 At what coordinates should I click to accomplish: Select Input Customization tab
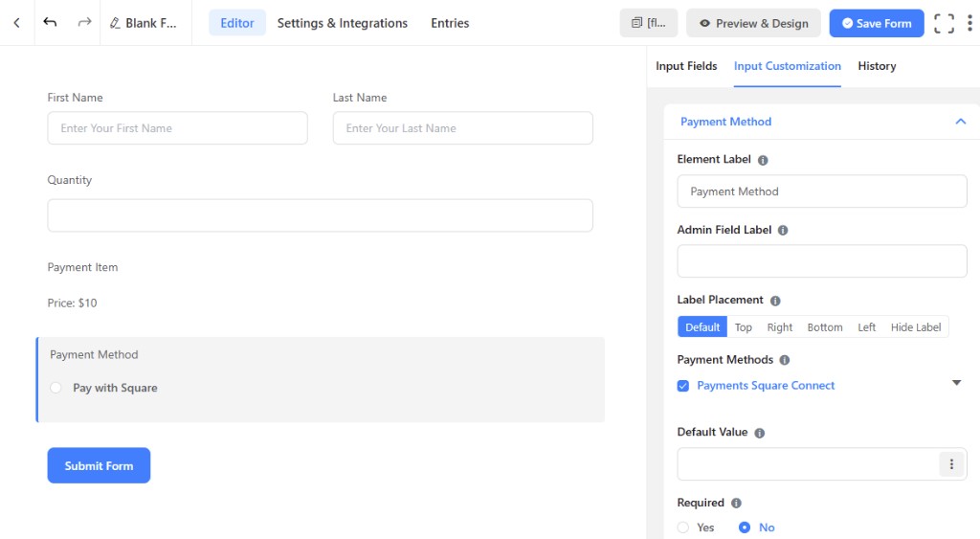[x=788, y=66]
